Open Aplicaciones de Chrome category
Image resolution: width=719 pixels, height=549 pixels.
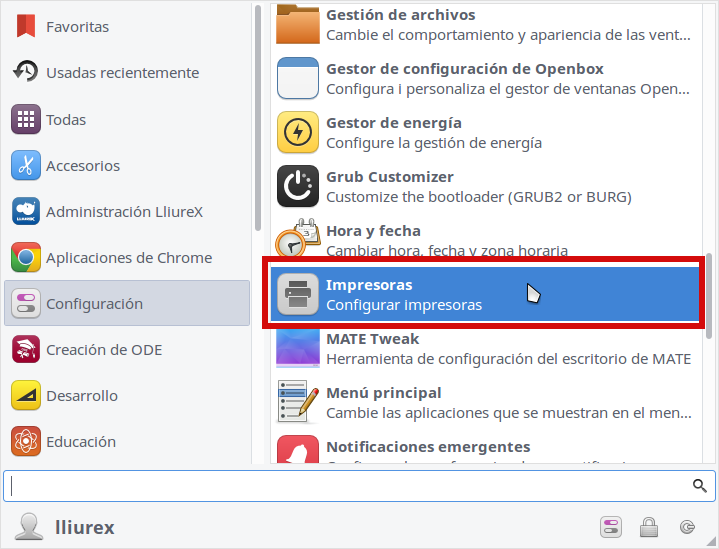coord(127,257)
